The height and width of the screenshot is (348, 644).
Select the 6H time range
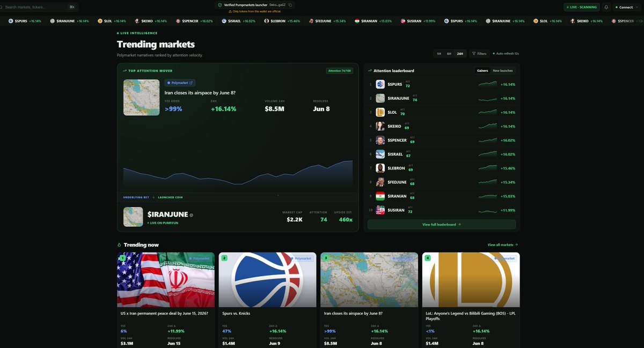(449, 54)
